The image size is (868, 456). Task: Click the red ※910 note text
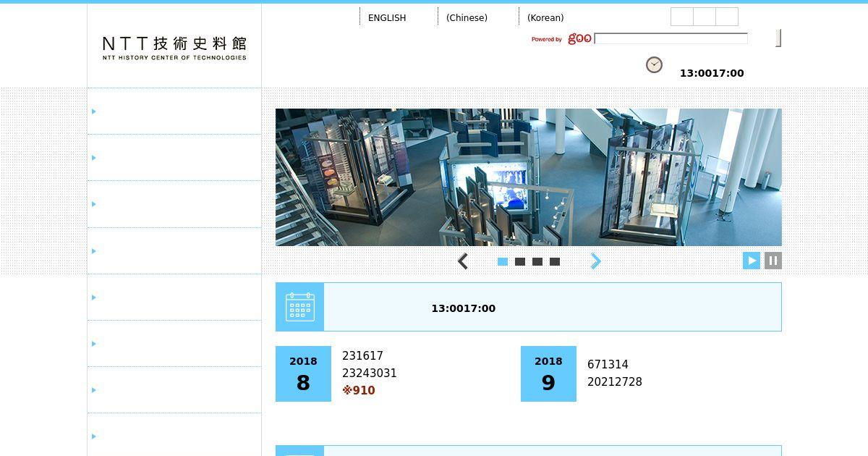(x=359, y=391)
